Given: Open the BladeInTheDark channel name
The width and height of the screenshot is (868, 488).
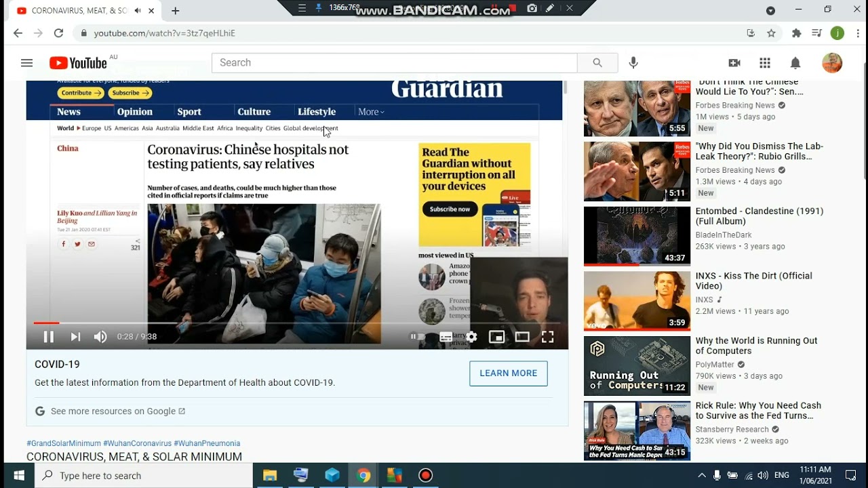Looking at the screenshot, I should point(724,235).
